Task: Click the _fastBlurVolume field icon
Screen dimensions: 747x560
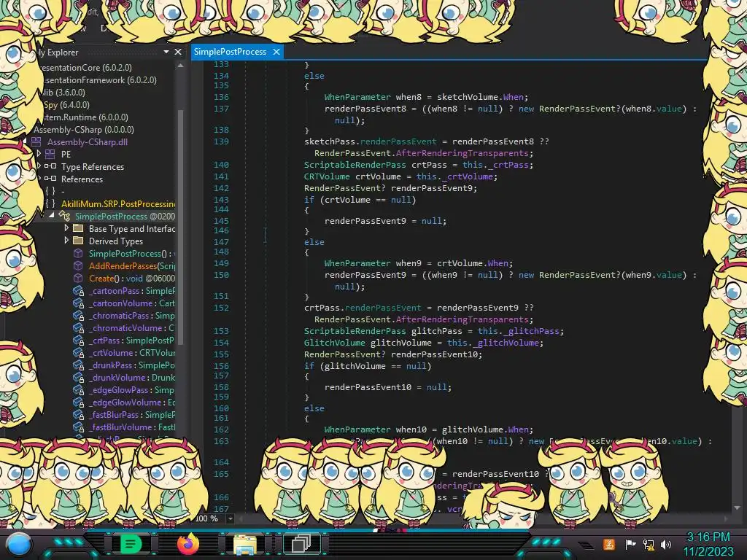Action: click(79, 427)
